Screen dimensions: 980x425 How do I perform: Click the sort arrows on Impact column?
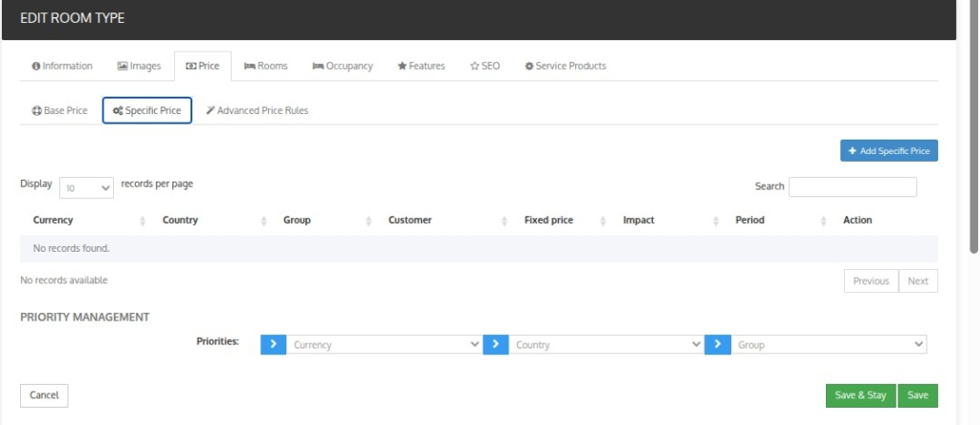click(715, 220)
